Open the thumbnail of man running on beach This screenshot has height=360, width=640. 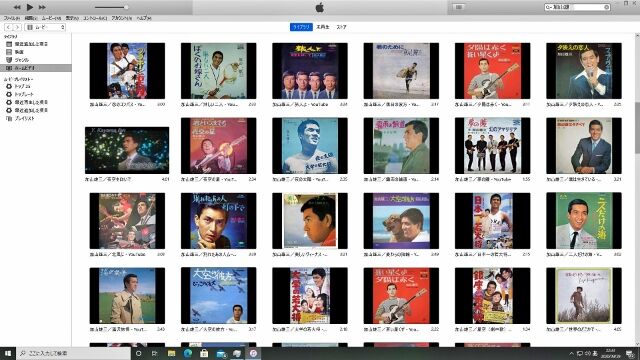401,71
